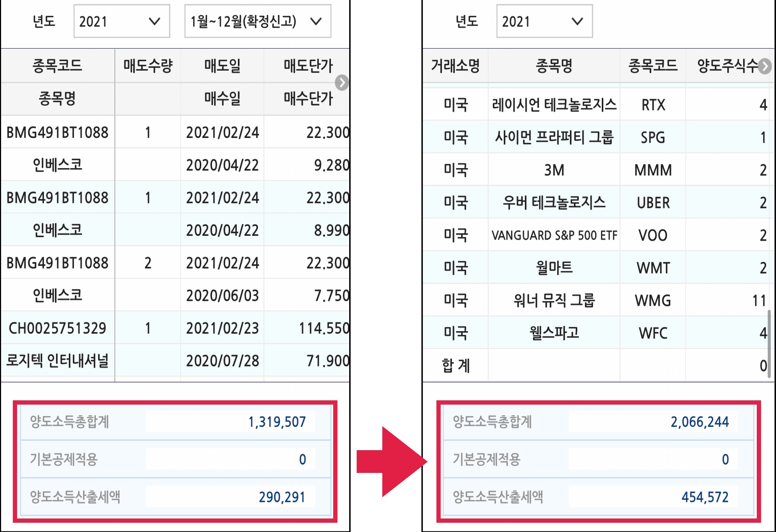Open the right panel's 2021 year dropdown
776x532 pixels.
click(544, 21)
